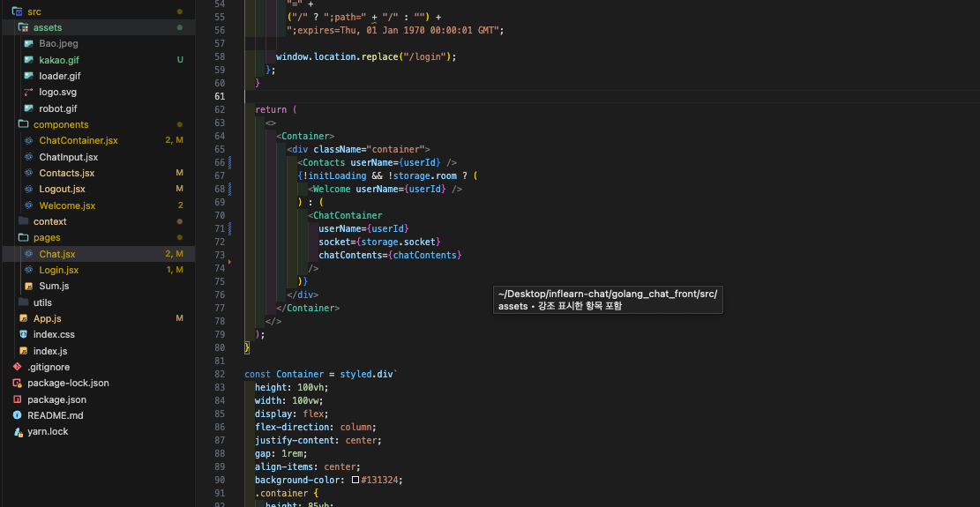This screenshot has height=507, width=980.
Task: Click the React icon beside ChatContainer.jsx
Action: pyautogui.click(x=28, y=140)
